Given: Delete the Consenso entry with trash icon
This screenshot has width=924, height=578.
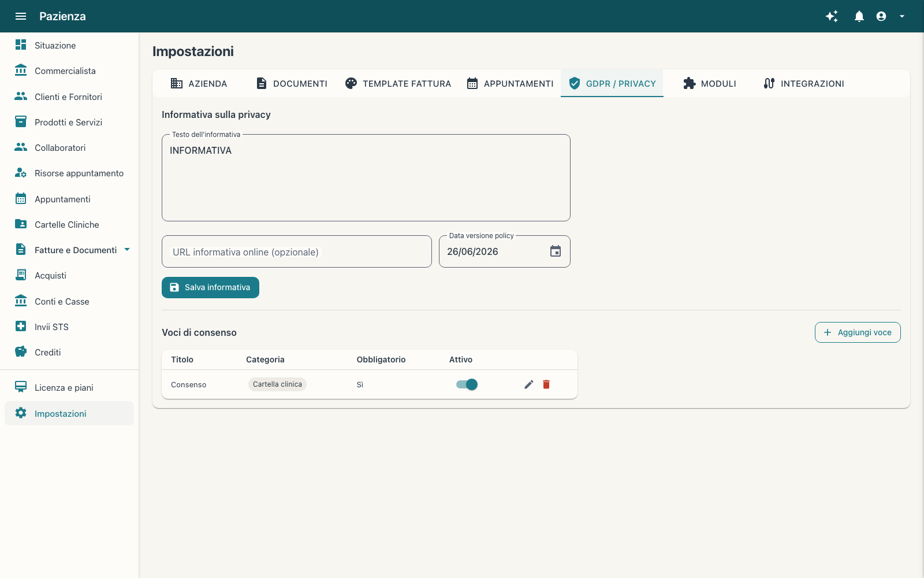Looking at the screenshot, I should click(546, 384).
